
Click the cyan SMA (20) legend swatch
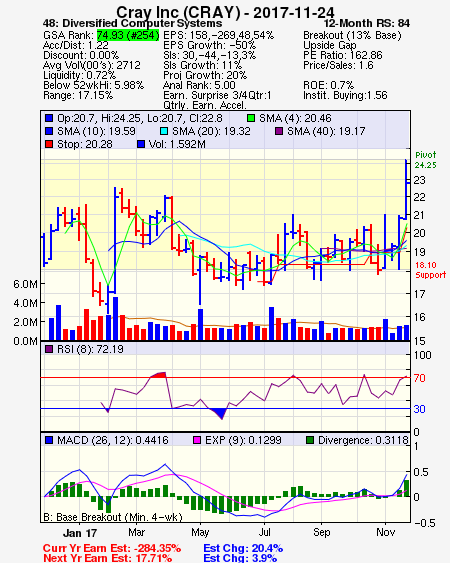[x=164, y=131]
